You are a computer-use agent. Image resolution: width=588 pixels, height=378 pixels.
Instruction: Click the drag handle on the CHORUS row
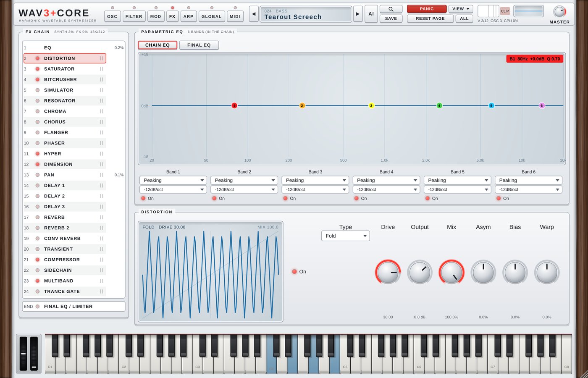click(102, 122)
